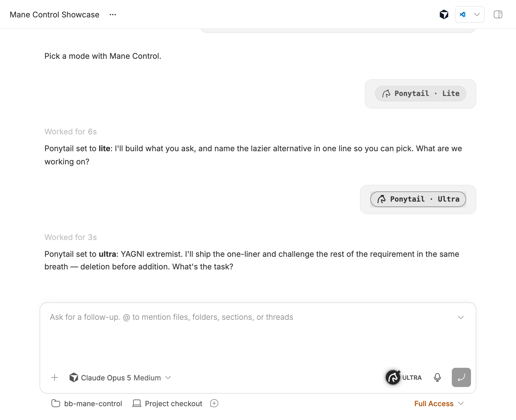Toggle the right side panel
516x420 pixels.
[x=498, y=14]
